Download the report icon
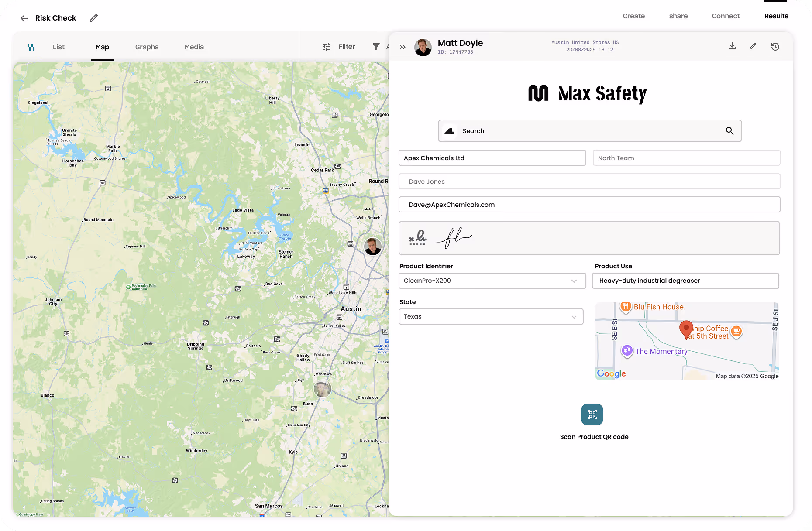This screenshot has width=812, height=531. [732, 46]
